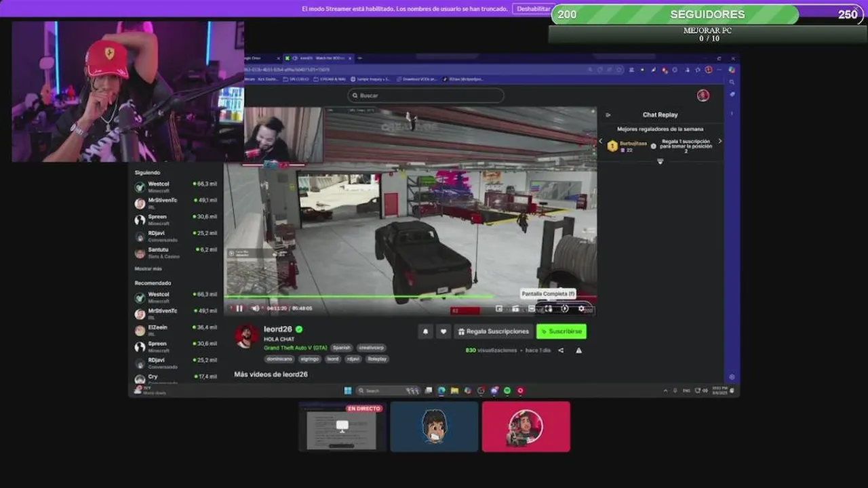Image resolution: width=868 pixels, height=488 pixels.
Task: Click the green Suscribirse button
Action: pyautogui.click(x=561, y=331)
